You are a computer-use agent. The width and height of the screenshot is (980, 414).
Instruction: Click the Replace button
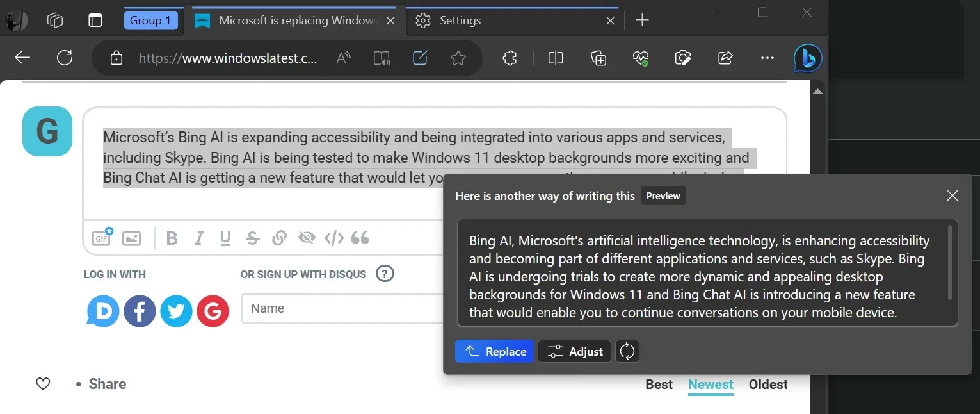click(494, 351)
